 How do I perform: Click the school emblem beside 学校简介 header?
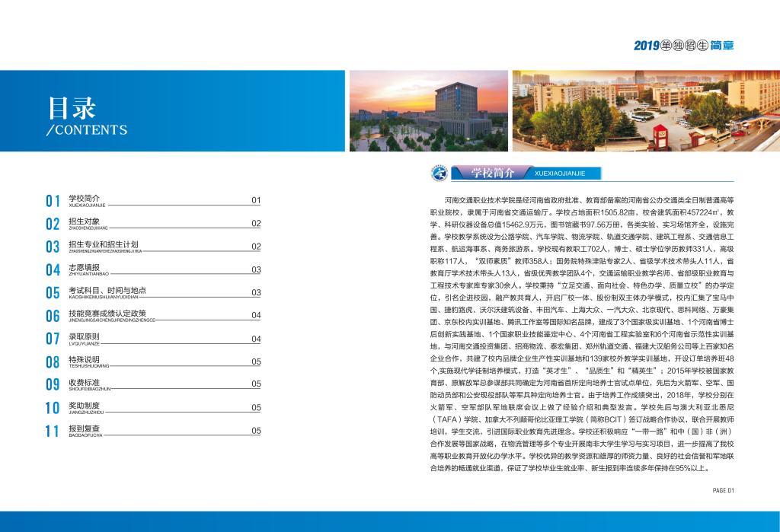tap(440, 174)
